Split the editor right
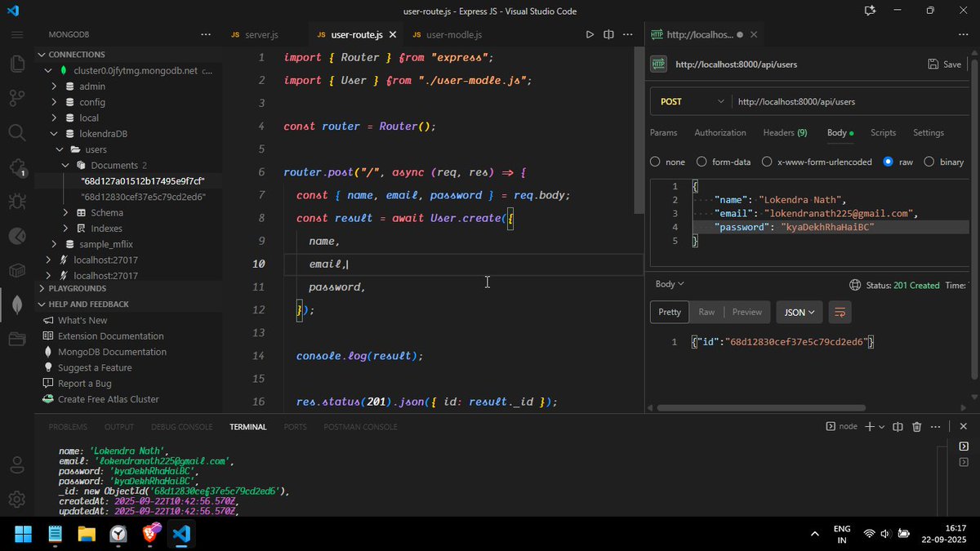The height and width of the screenshot is (551, 980). (608, 35)
